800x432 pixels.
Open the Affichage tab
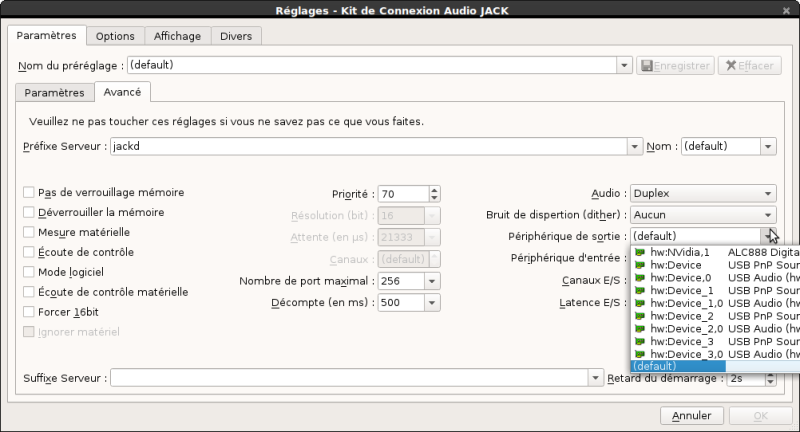pyautogui.click(x=178, y=36)
